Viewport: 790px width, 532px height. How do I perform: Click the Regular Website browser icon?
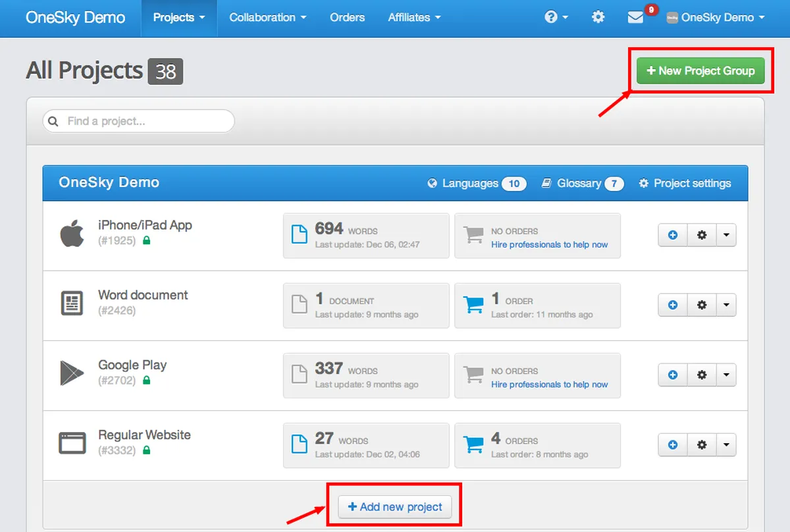click(72, 443)
